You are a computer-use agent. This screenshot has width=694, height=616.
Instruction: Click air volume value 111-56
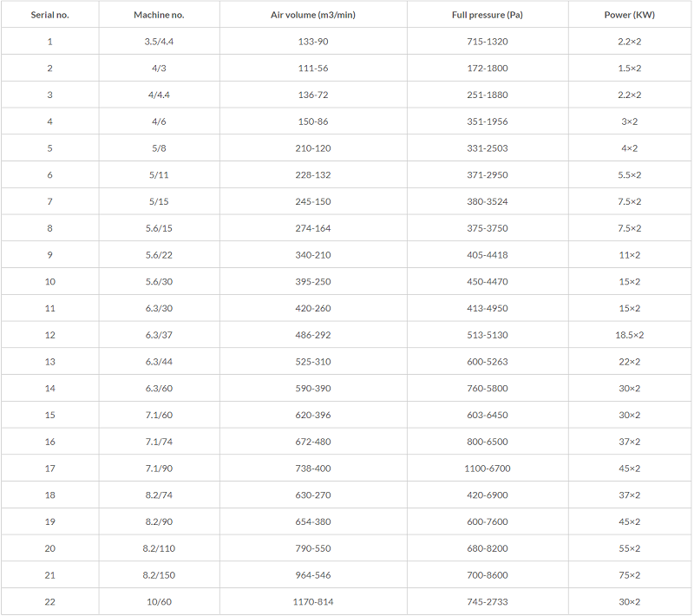[313, 69]
